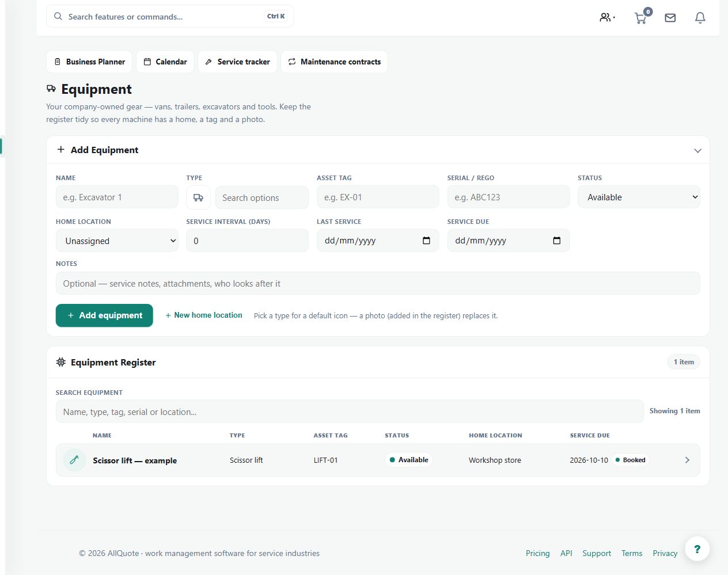The width and height of the screenshot is (728, 575).
Task: Open the shopping cart
Action: (642, 17)
